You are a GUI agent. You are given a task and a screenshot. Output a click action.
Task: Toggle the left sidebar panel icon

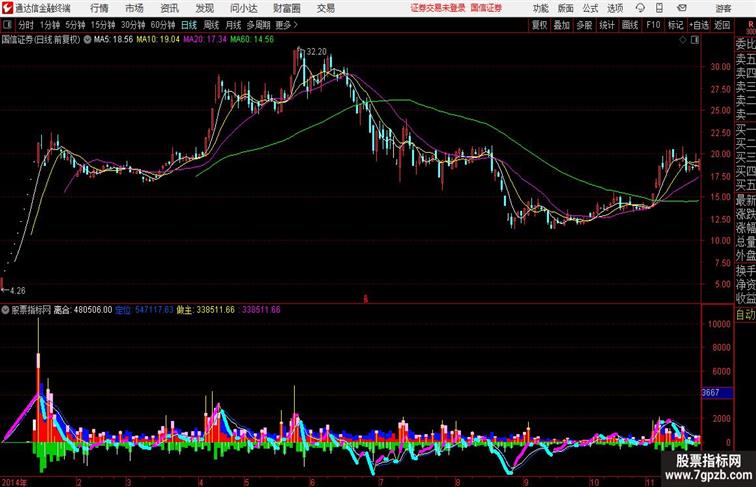[x=7, y=25]
